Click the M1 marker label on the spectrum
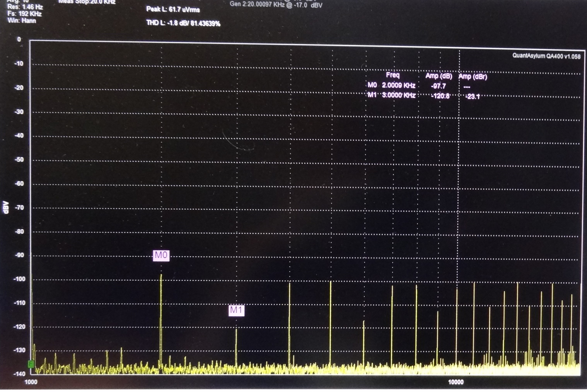This screenshot has width=587, height=392. [x=236, y=310]
